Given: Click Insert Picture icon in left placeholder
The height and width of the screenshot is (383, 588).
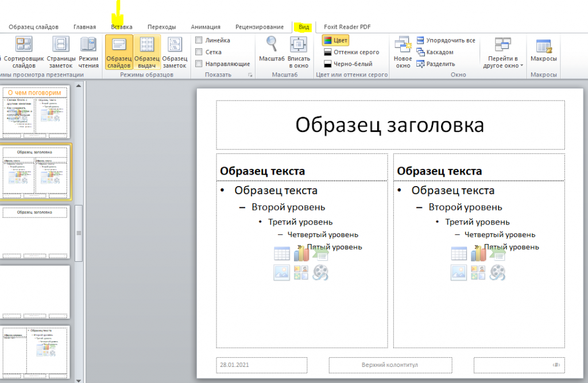Looking at the screenshot, I should [x=281, y=273].
